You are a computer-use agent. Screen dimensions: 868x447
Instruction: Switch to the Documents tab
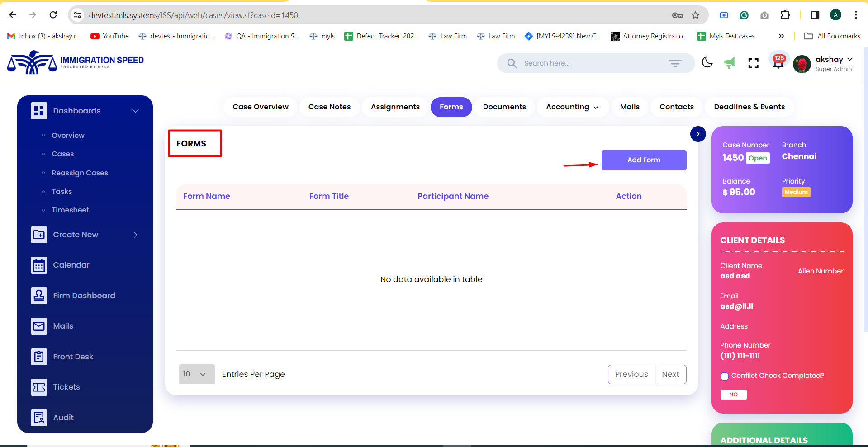tap(504, 107)
